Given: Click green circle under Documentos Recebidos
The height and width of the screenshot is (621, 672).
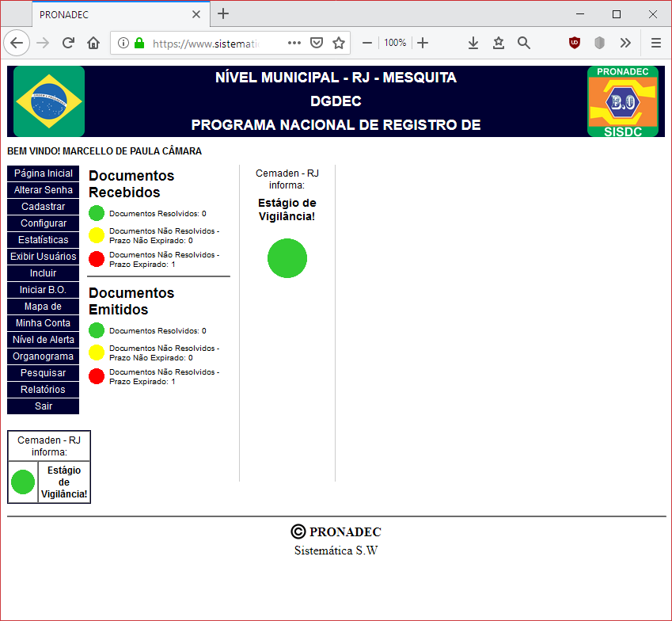Looking at the screenshot, I should point(97,213).
